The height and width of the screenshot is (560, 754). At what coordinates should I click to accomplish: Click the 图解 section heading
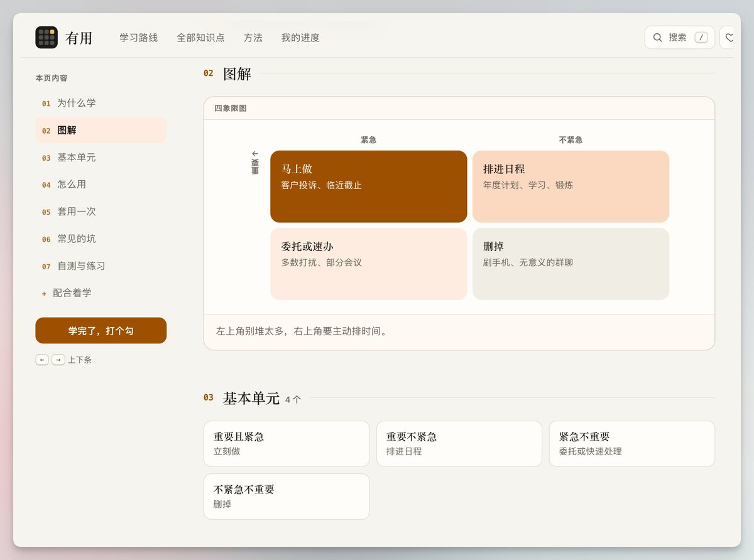pos(237,73)
